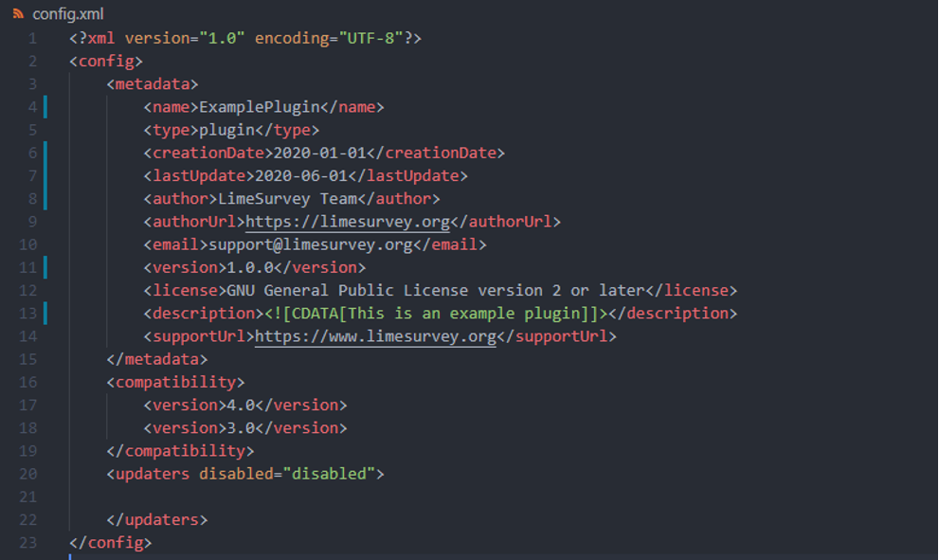Image resolution: width=939 pixels, height=560 pixels.
Task: Click the closing config tag on last line
Action: pyautogui.click(x=110, y=543)
